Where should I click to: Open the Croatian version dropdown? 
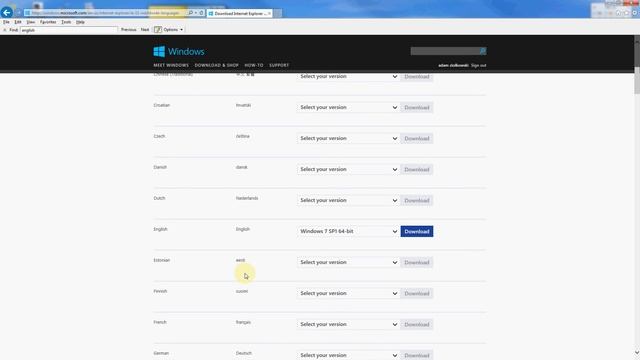click(348, 107)
